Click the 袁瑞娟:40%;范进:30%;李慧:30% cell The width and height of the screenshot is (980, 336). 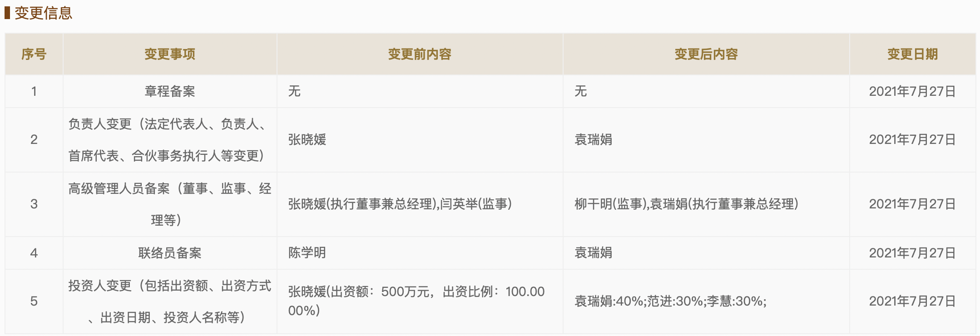[x=670, y=301]
